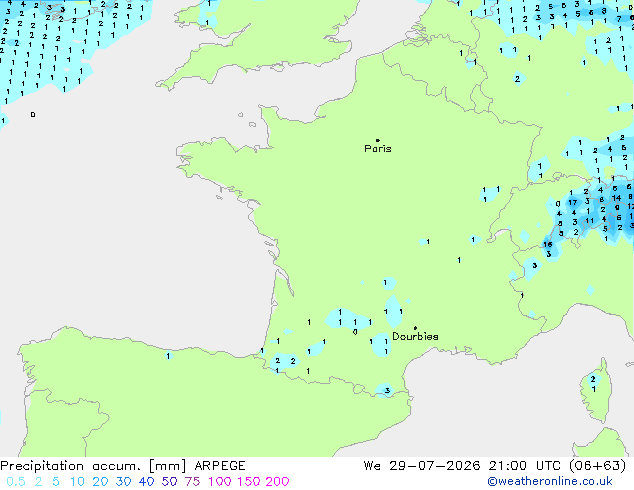This screenshot has height=490, width=634.
Task: Click the 150 legend value
Action: (249, 482)
